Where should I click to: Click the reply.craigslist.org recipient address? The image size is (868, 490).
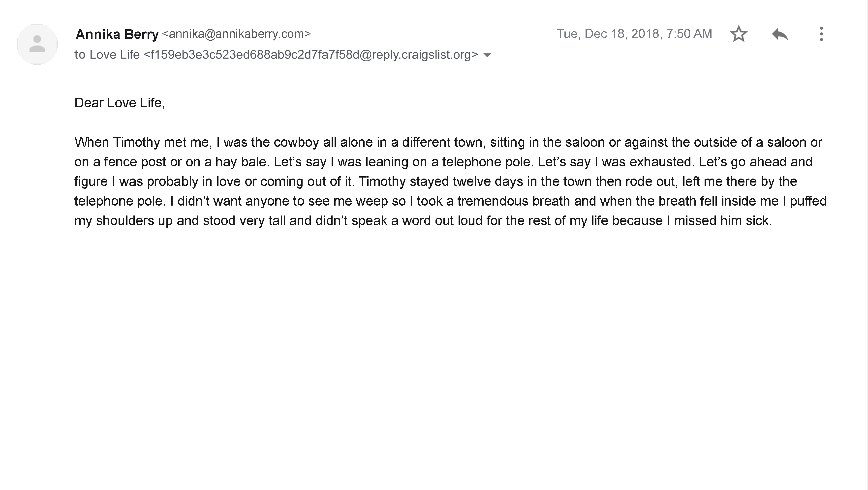311,55
